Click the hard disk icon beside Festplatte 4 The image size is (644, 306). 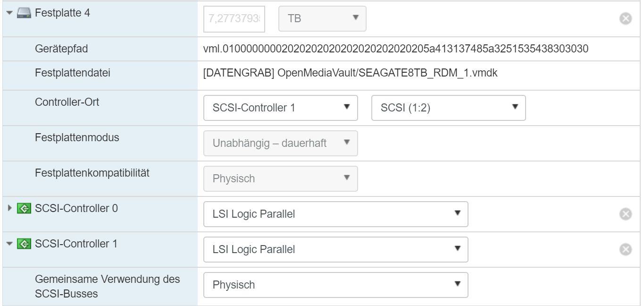(21, 12)
